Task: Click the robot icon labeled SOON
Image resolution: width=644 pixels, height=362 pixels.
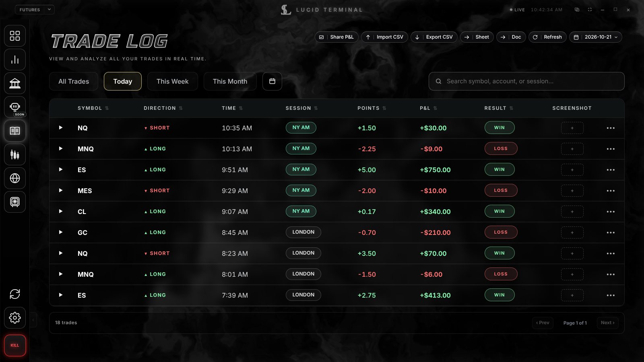Action: point(15,107)
